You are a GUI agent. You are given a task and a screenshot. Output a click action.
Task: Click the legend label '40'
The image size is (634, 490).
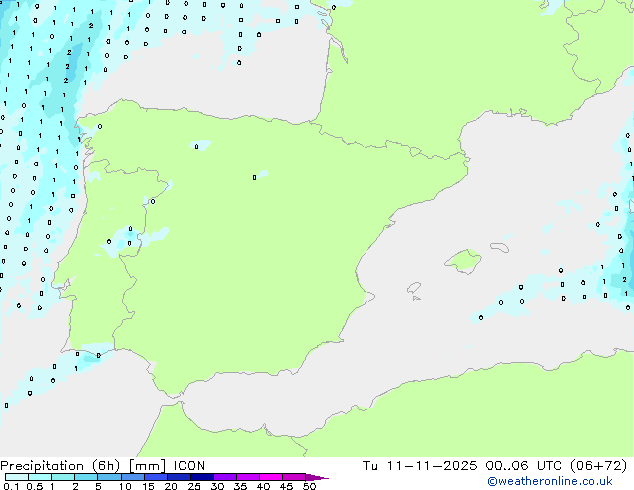(x=263, y=486)
